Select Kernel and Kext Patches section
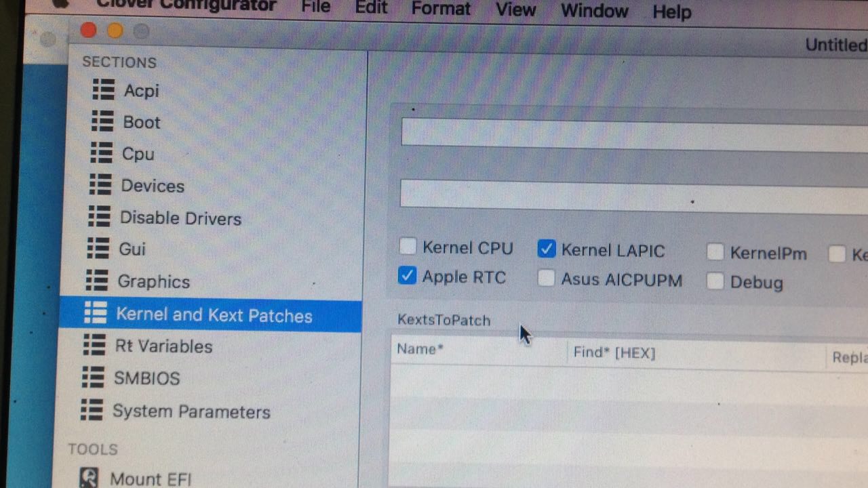This screenshot has height=488, width=868. pos(214,315)
